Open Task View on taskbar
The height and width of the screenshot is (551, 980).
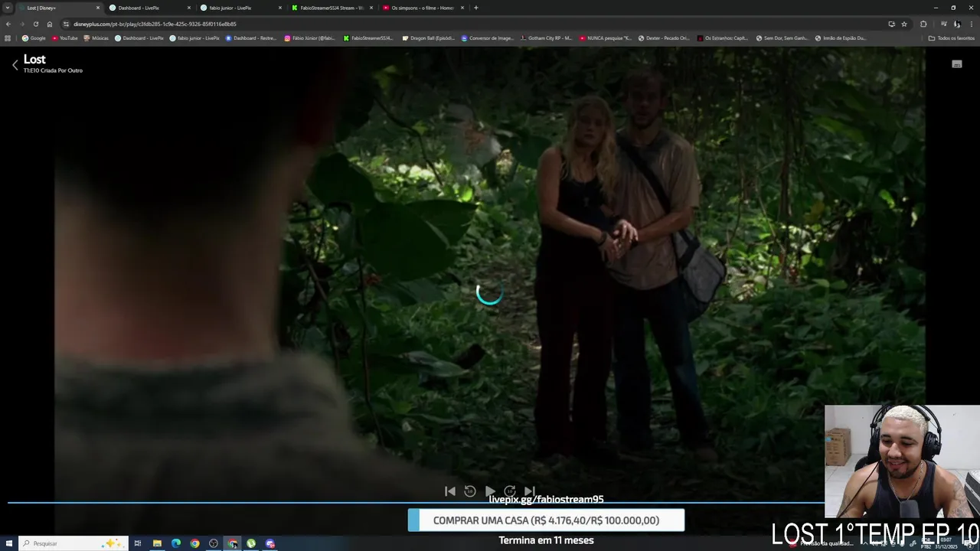pos(138,543)
